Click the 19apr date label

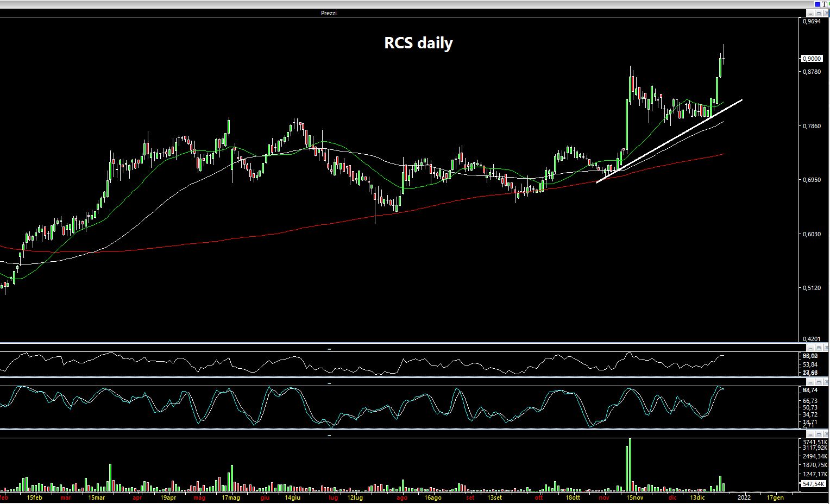pos(168,497)
